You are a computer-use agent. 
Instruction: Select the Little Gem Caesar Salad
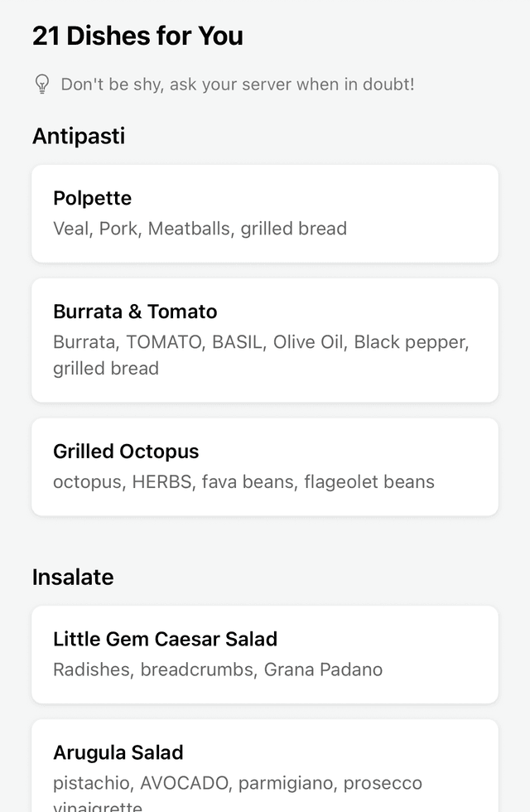point(265,654)
